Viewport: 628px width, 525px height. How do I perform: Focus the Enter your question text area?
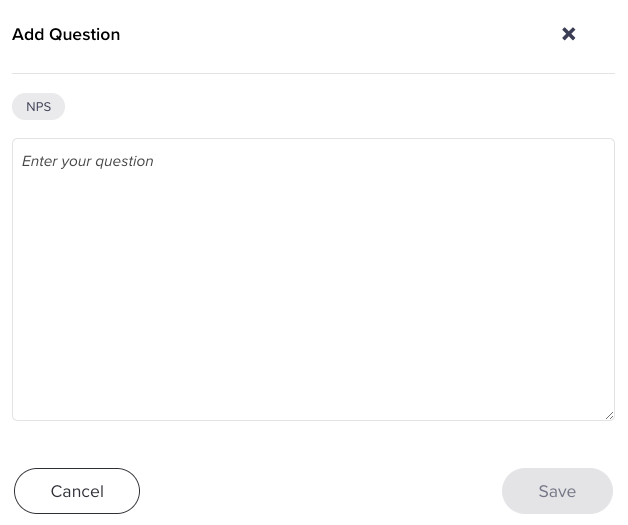(313, 279)
